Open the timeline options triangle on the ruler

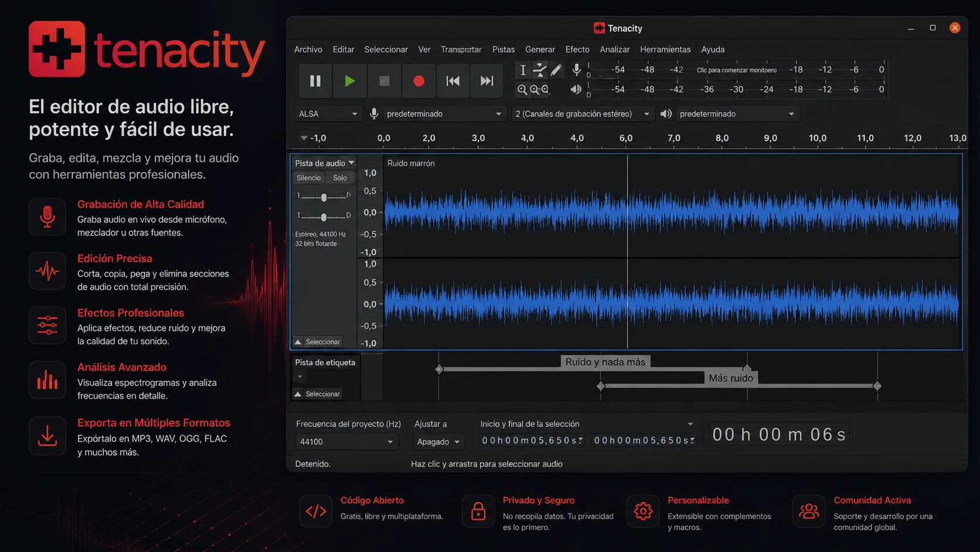tap(304, 138)
